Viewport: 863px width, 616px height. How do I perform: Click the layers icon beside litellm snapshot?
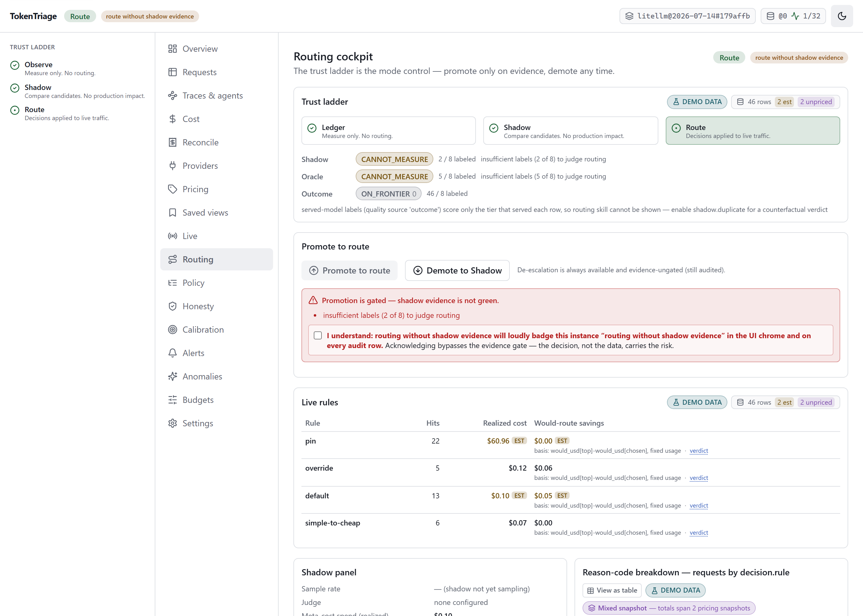point(629,16)
